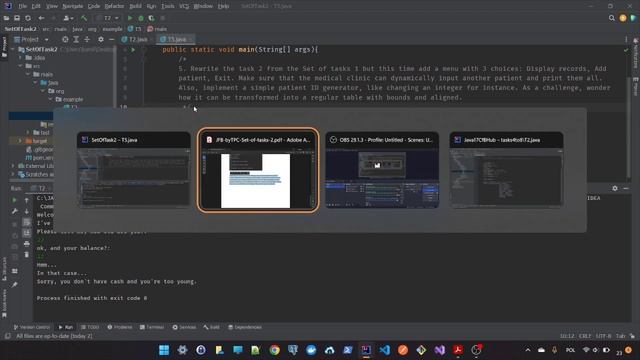The image size is (640, 360).
Task: Click the Open folder toolbar icon
Action: tap(7, 18)
